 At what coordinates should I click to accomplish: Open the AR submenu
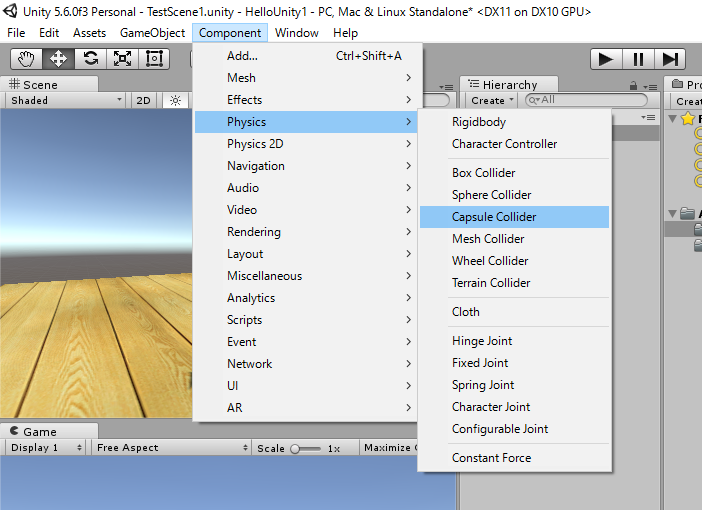306,407
